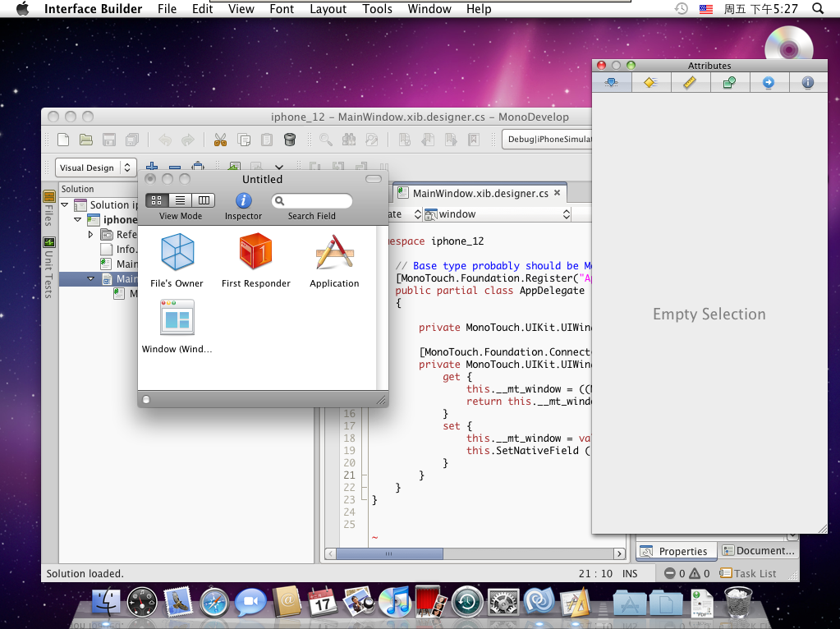840x629 pixels.
Task: Click the Toggle Bookmark icon in MonoDevelop toolbar
Action: tap(405, 140)
